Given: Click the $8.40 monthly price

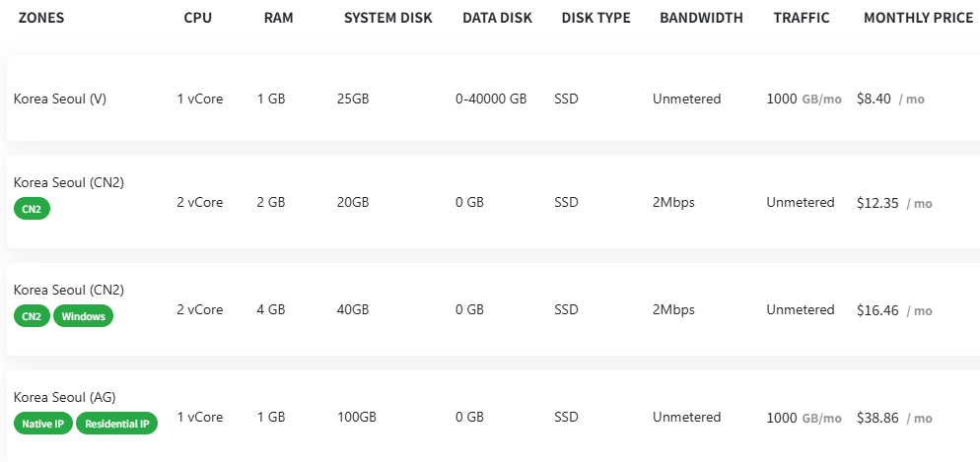Looking at the screenshot, I should coord(874,99).
